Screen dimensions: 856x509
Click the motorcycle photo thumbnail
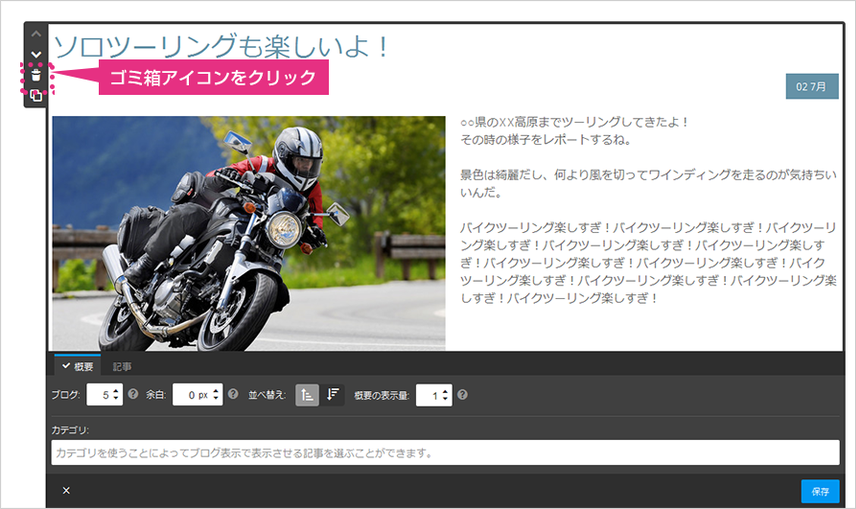[x=249, y=233]
